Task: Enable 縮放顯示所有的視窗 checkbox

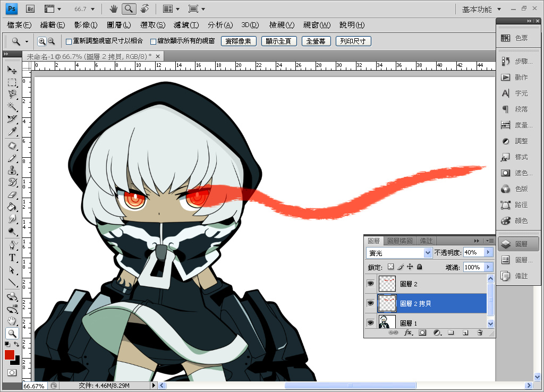Action: (x=154, y=41)
